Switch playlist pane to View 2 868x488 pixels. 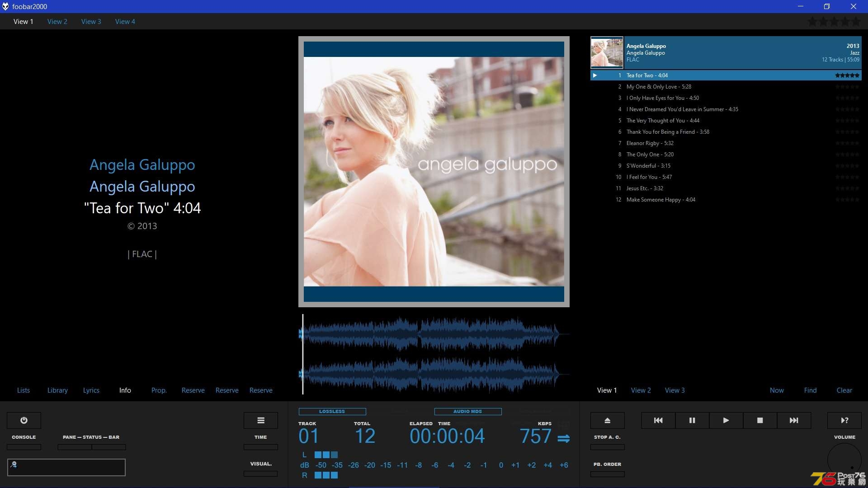click(641, 390)
